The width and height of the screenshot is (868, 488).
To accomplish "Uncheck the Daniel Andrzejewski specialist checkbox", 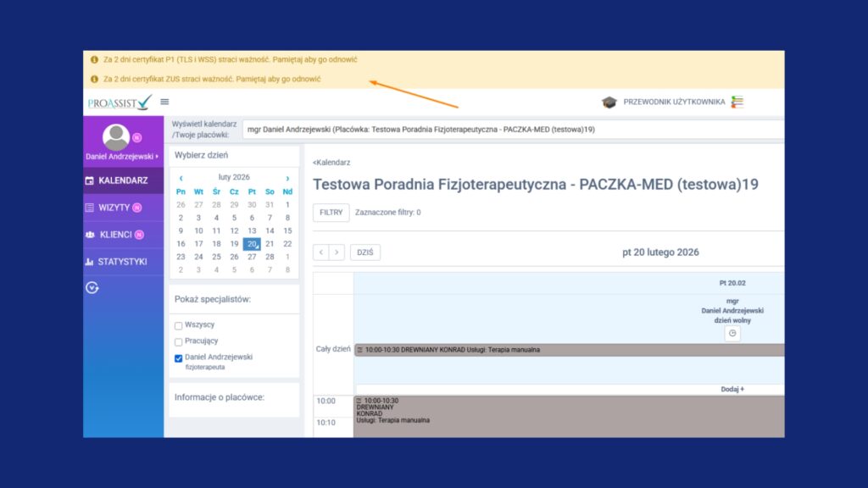I will (179, 358).
